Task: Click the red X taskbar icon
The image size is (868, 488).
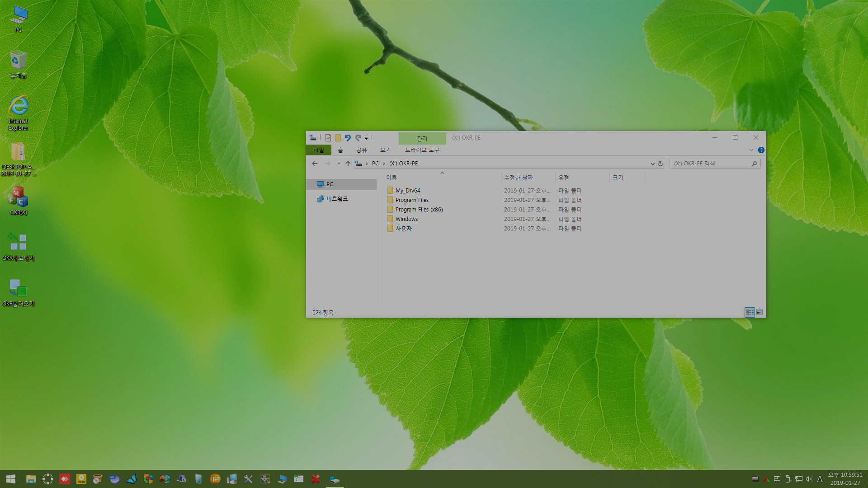Action: click(316, 479)
